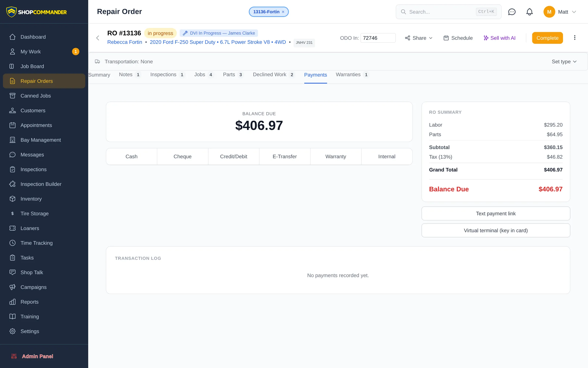Open the Admin Panel sliders icon

[14, 356]
